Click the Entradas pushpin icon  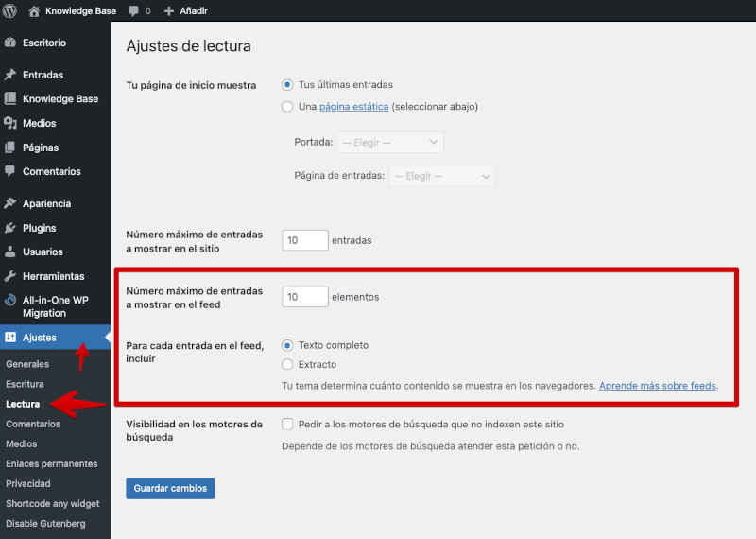pos(10,75)
